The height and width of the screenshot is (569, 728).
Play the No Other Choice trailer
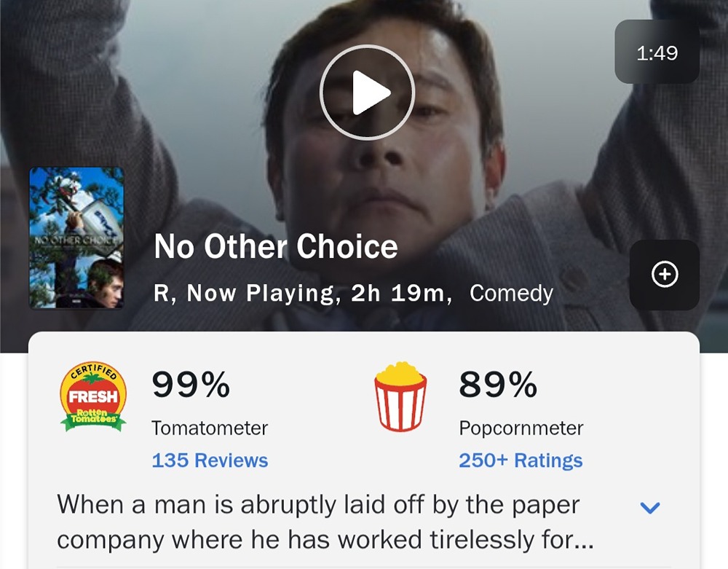(367, 93)
